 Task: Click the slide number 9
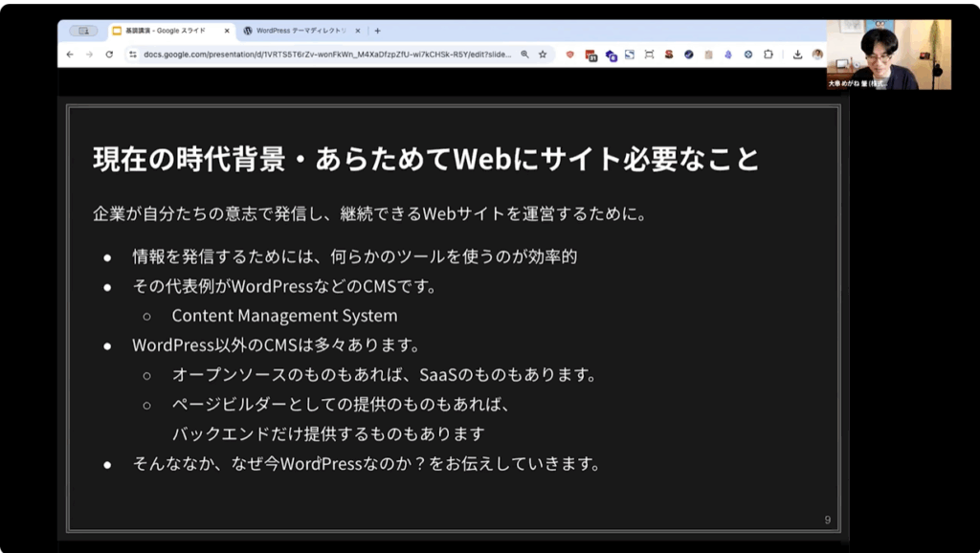click(x=828, y=520)
